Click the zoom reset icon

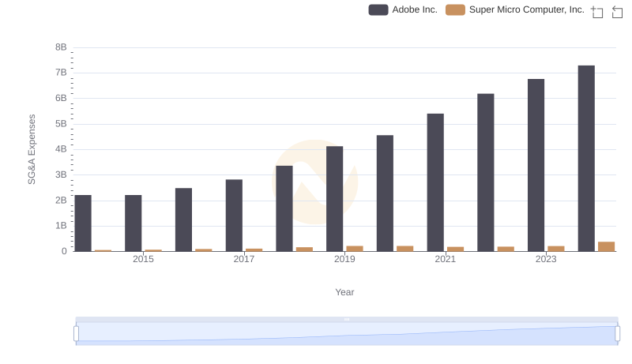tap(617, 12)
